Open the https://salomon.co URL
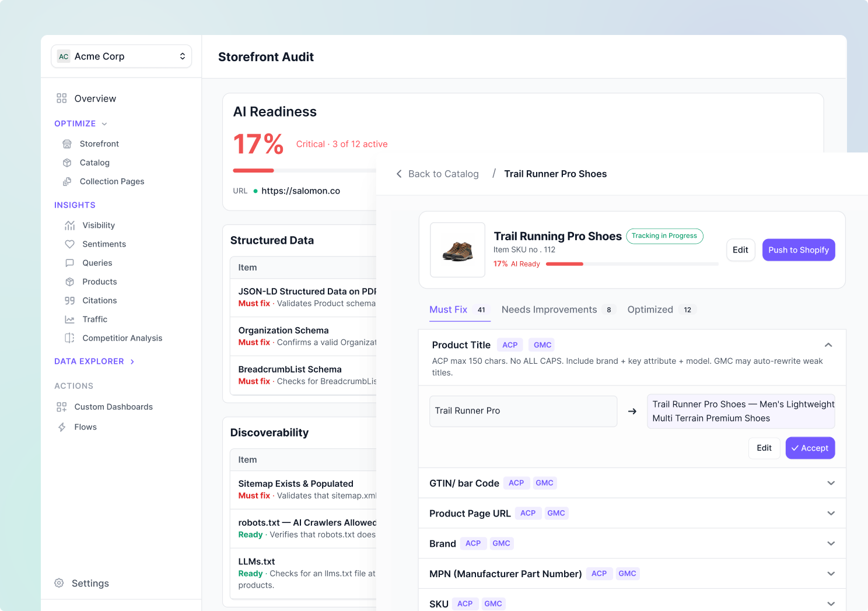Image resolution: width=868 pixels, height=611 pixels. [x=300, y=191]
